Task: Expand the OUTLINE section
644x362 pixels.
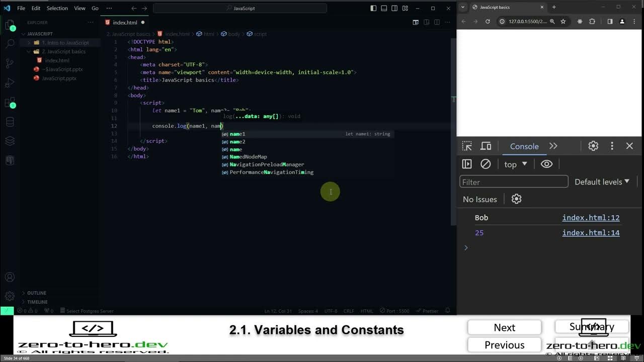Action: (x=36, y=293)
